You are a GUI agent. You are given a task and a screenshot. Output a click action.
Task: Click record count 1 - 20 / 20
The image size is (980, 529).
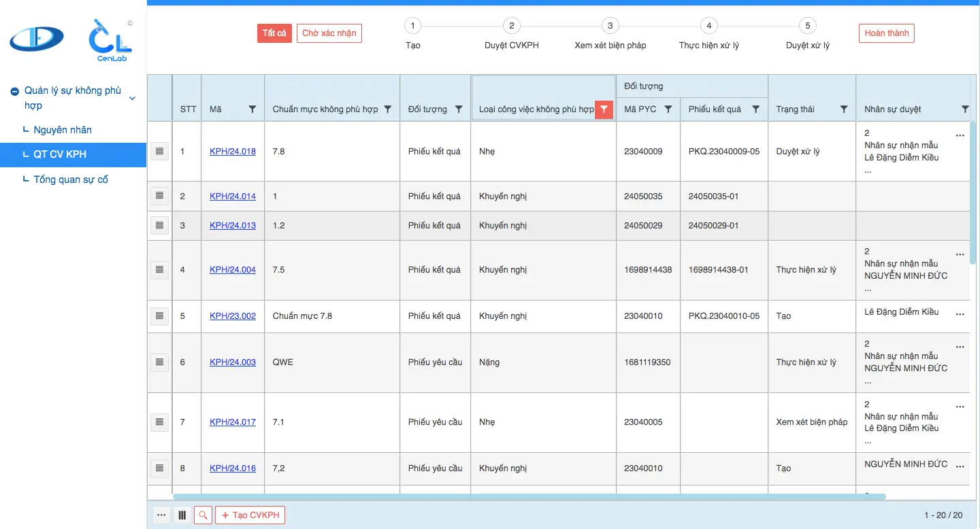point(943,515)
